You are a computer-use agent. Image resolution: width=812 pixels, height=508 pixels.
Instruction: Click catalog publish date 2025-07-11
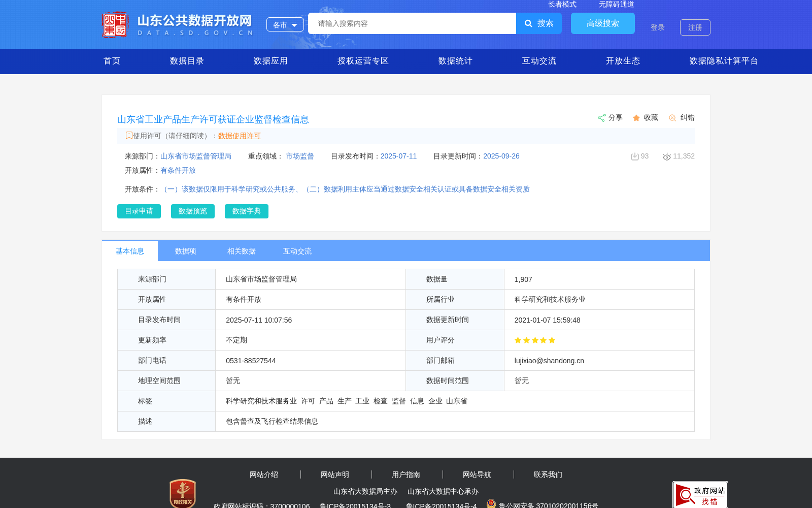click(398, 156)
